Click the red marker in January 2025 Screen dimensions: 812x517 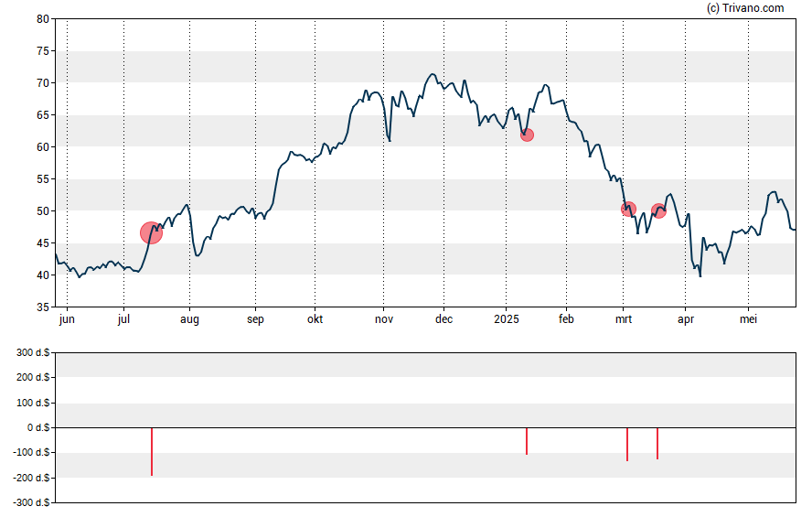527,135
